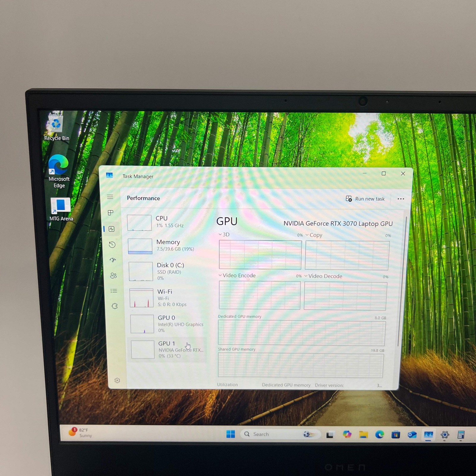Open the weather widget showing 82°F Sunny

[80, 433]
